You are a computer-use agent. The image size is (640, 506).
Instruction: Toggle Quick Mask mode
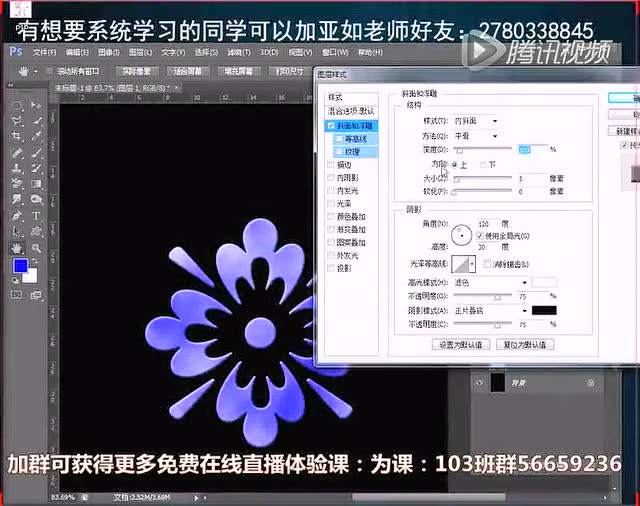tap(16, 295)
